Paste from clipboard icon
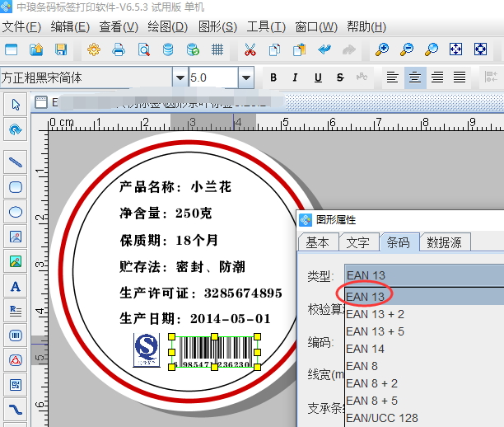This screenshot has width=504, height=427. click(x=299, y=50)
